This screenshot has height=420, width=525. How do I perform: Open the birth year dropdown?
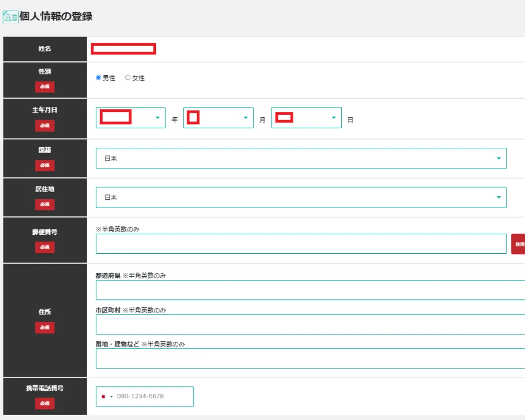tap(131, 118)
